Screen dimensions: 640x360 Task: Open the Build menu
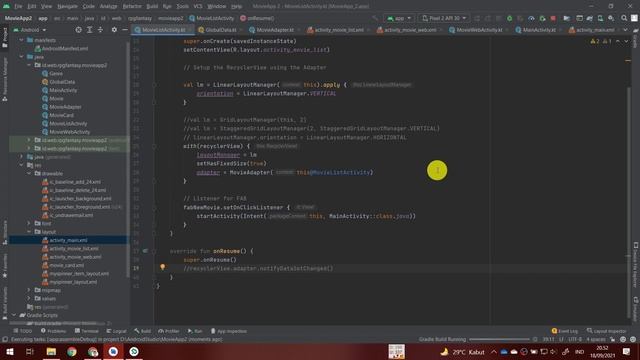coord(152,6)
